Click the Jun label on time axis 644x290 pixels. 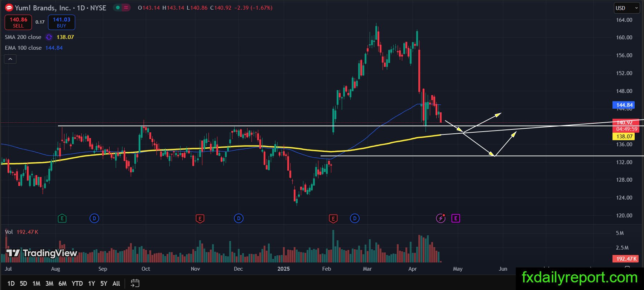click(503, 269)
